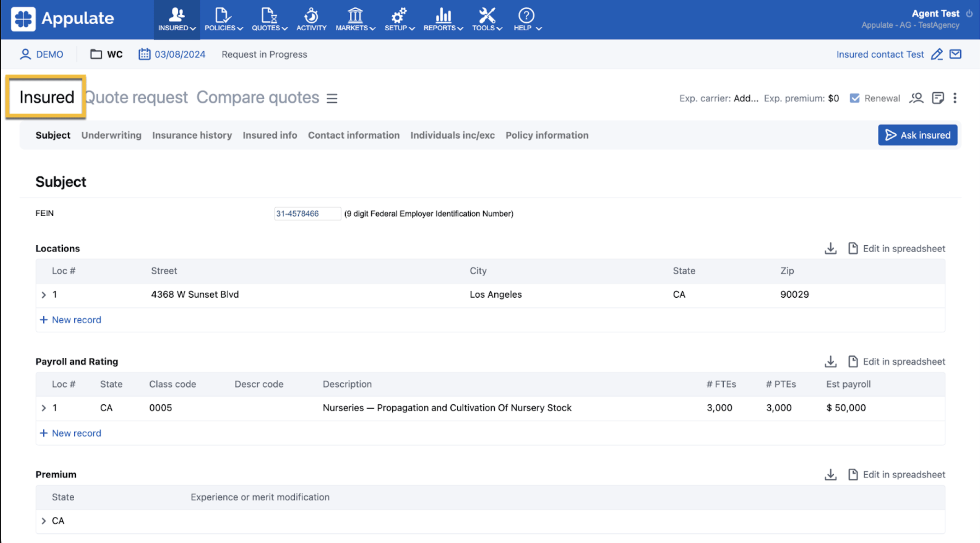Click the 4368 W Sunset Blvd street cell

(195, 294)
